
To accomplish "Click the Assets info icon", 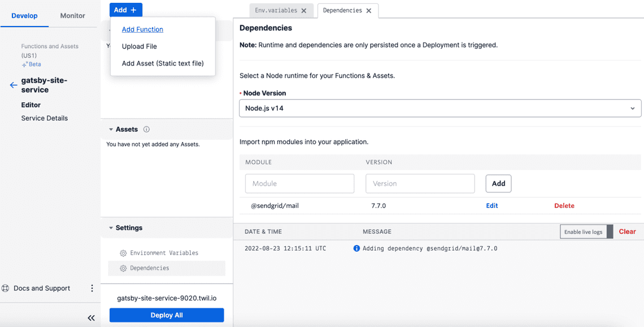I will click(x=146, y=129).
